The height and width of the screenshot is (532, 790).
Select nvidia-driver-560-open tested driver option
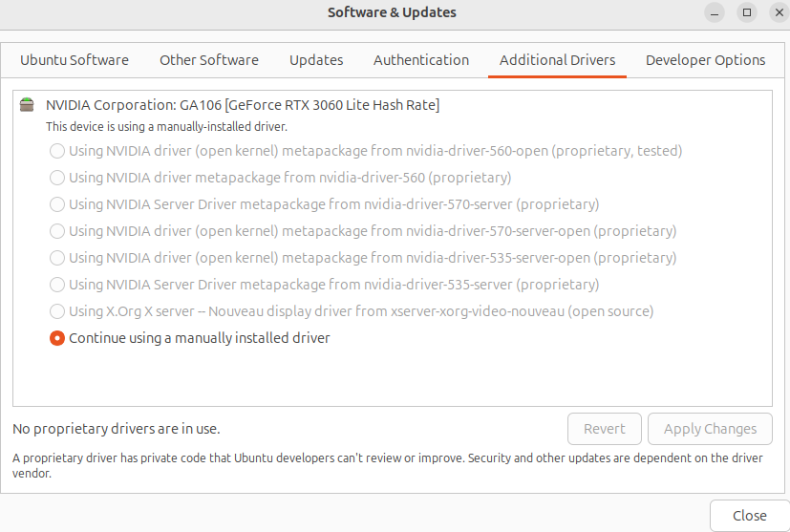point(57,151)
